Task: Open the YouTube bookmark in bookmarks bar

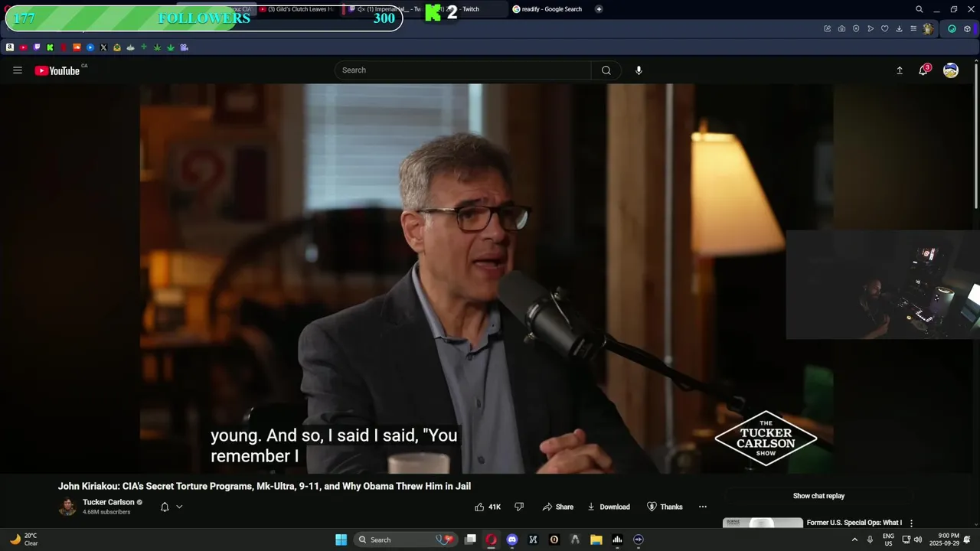Action: coord(23,47)
